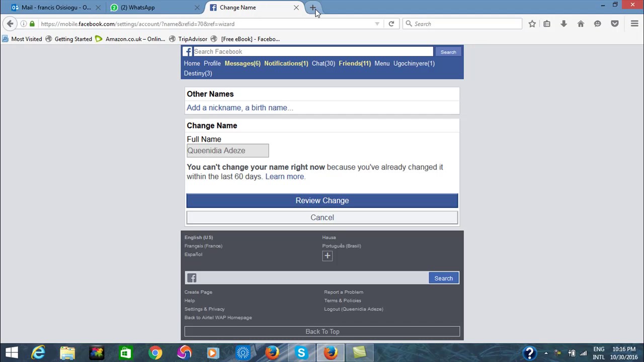
Task: Open Ugochinyere(1) chat link
Action: (414, 63)
